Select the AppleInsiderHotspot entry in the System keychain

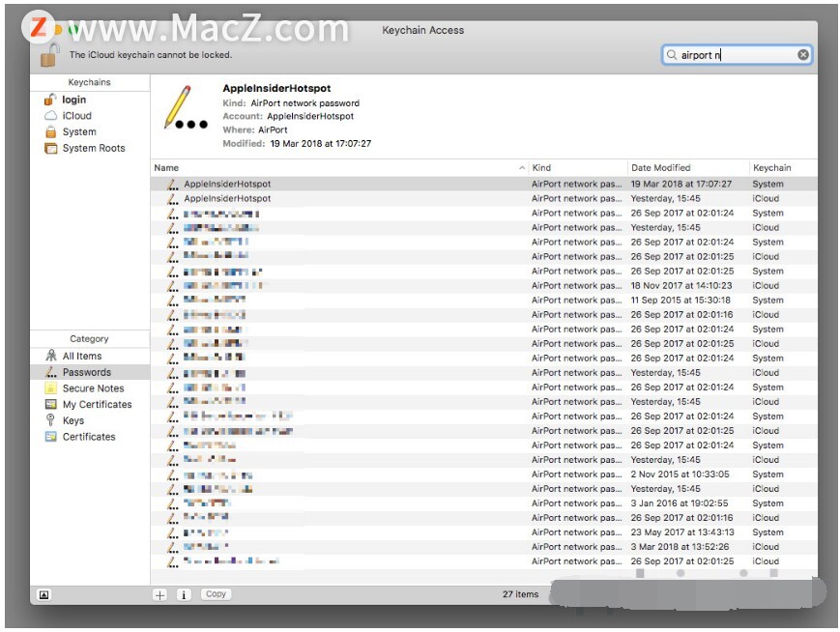click(x=483, y=184)
